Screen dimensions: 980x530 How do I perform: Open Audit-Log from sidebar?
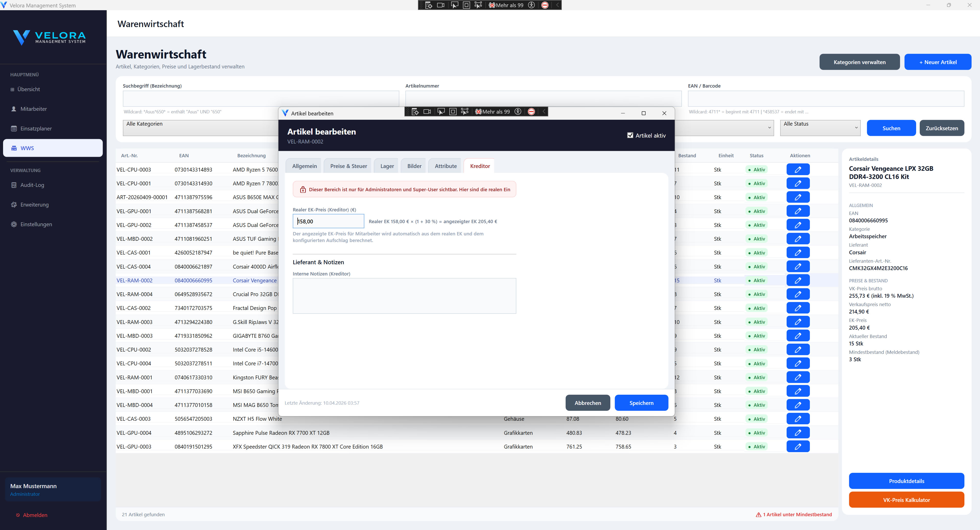32,185
